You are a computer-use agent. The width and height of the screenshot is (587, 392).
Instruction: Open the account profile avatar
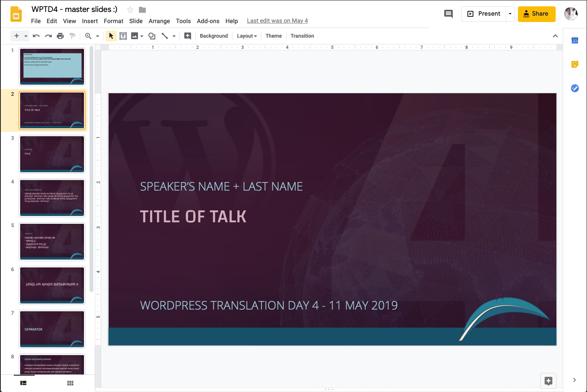[x=571, y=14]
